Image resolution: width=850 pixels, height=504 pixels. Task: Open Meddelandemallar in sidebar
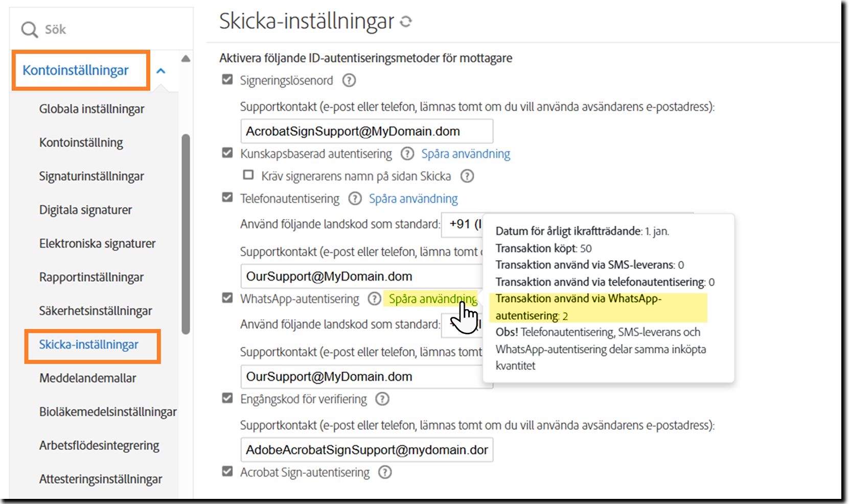pos(88,379)
